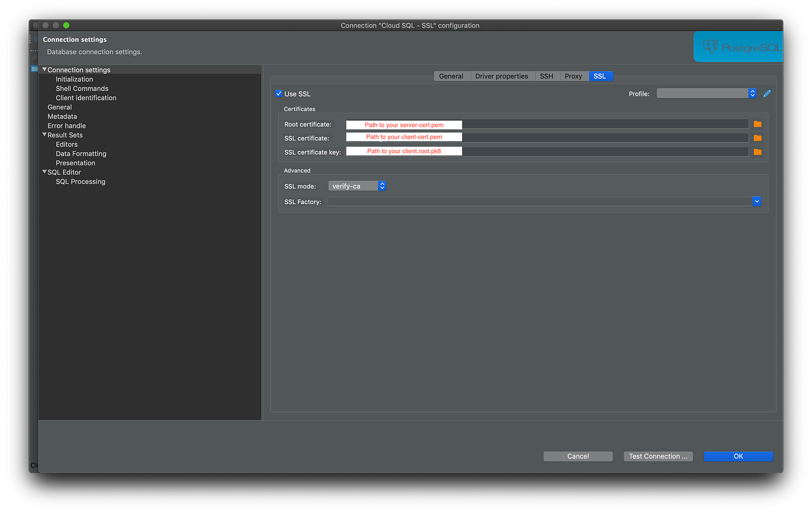812x511 pixels.
Task: Switch to the Proxy tab
Action: [574, 76]
